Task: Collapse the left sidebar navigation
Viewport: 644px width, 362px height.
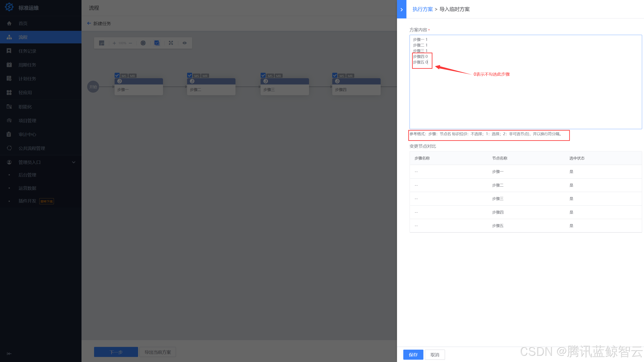Action: (9, 353)
